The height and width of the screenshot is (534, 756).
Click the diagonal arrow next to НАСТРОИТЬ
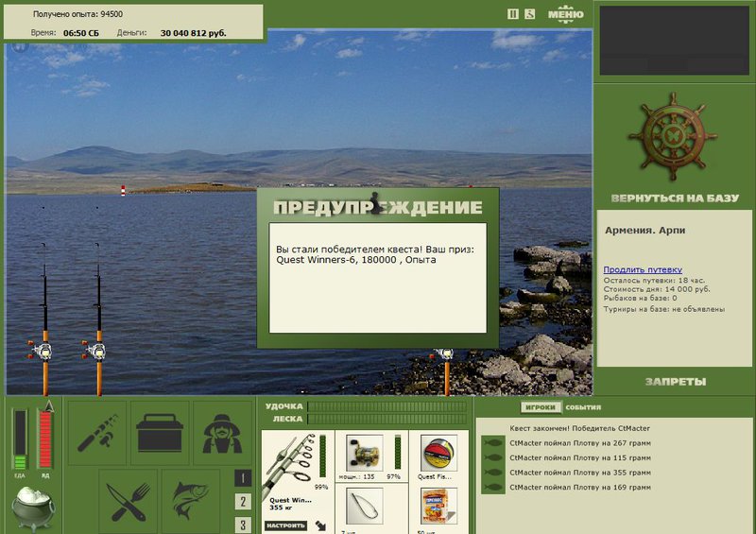pos(320,525)
